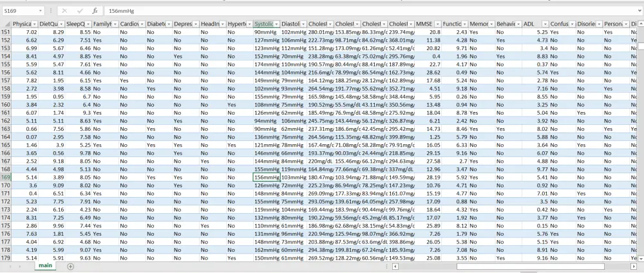This screenshot has height=273, width=644.
Task: Click the cell showing 76.9mg/dL
Action: click(x=348, y=113)
